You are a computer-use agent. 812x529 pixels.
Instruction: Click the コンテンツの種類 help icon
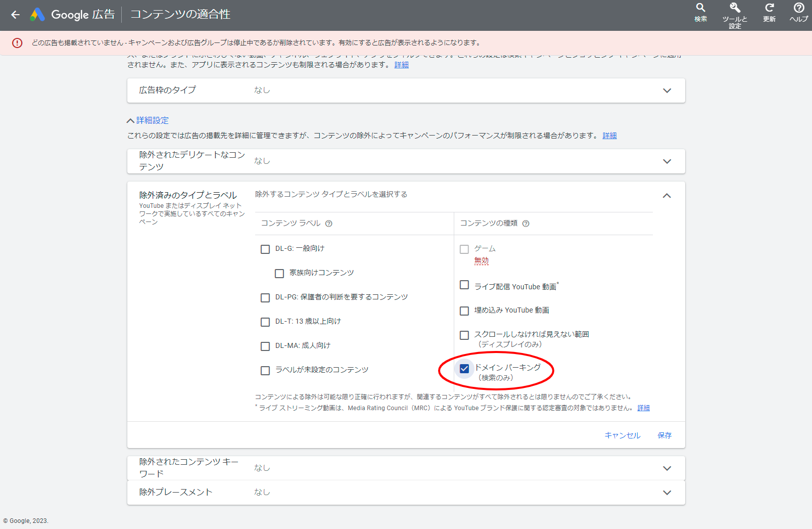pos(526,223)
